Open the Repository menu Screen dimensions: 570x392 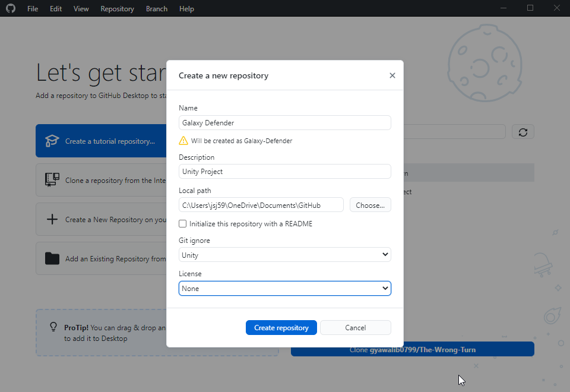[117, 8]
